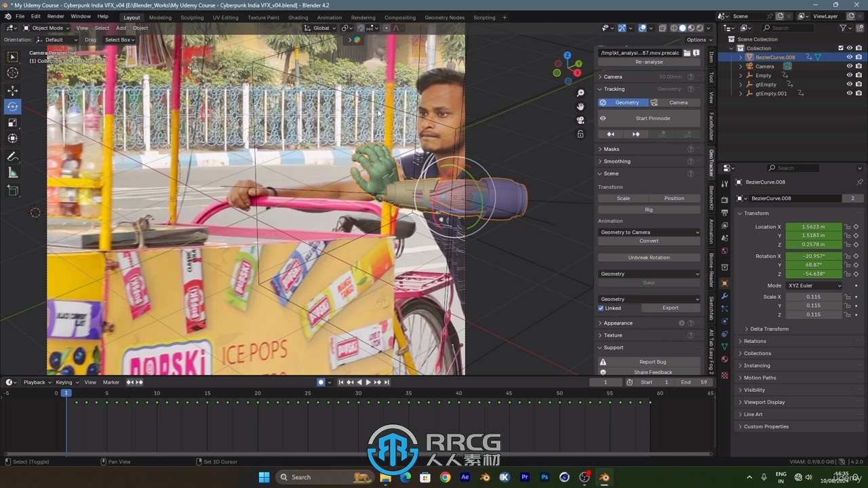868x488 pixels.
Task: Open the FaceBuilder sidebar tab
Action: click(711, 127)
